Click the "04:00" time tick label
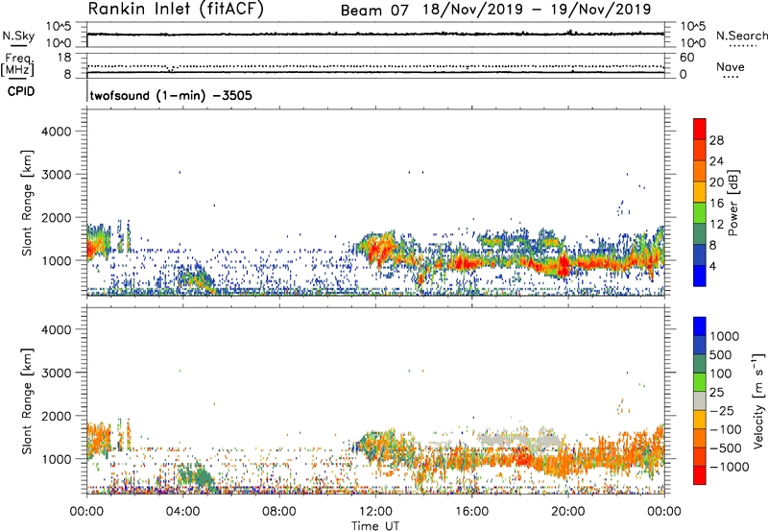The width and height of the screenshot is (768, 532). [x=183, y=512]
